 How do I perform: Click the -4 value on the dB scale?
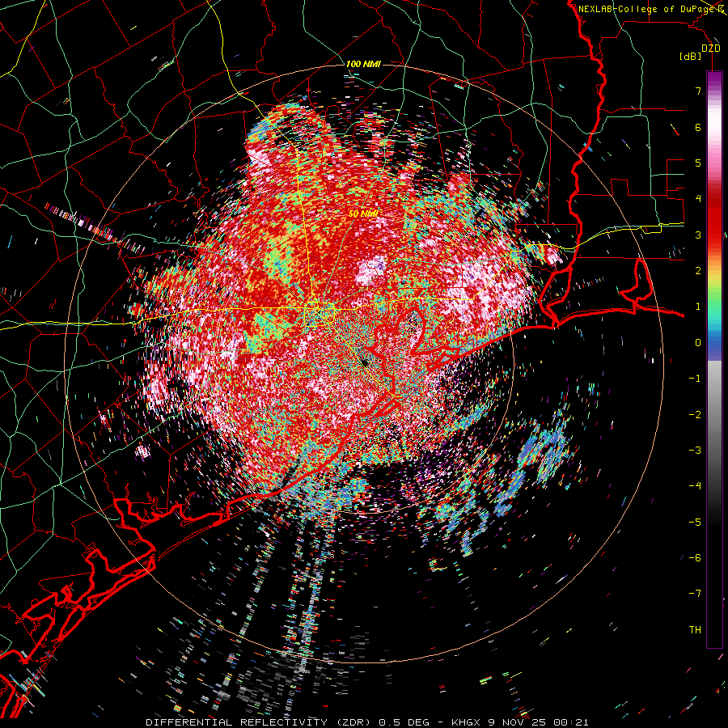[x=695, y=486]
